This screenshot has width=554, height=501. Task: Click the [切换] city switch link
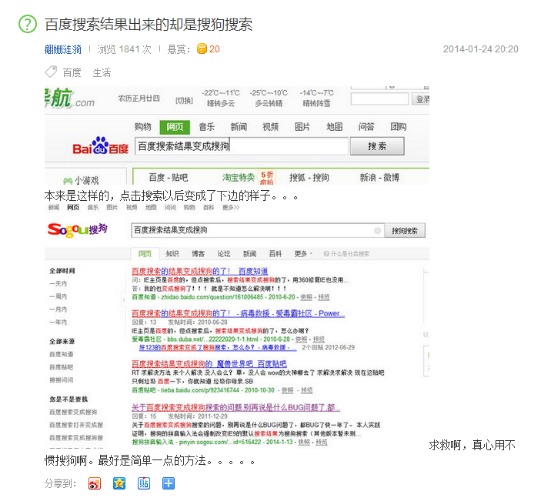[x=184, y=101]
